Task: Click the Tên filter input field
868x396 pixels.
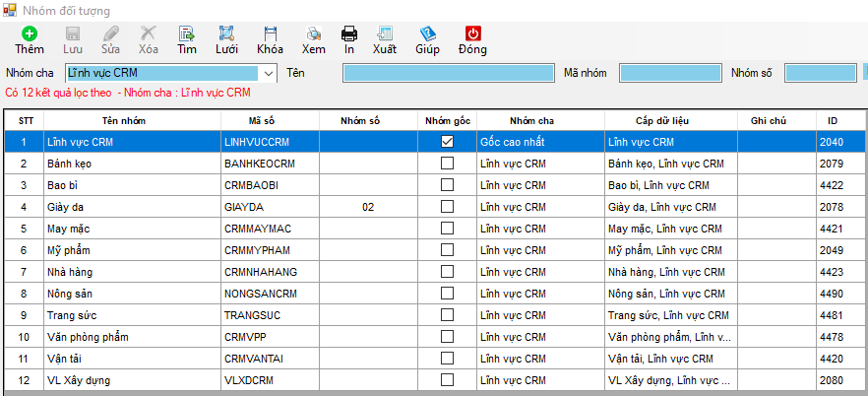Action: tap(447, 73)
